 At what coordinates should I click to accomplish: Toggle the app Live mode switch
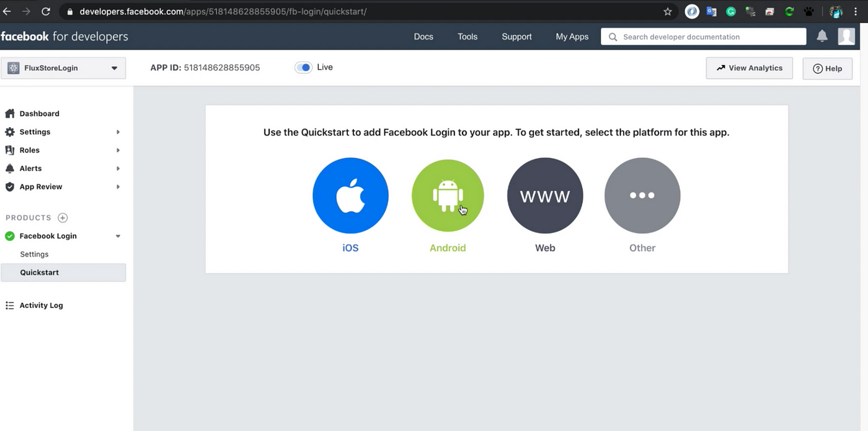click(x=303, y=67)
